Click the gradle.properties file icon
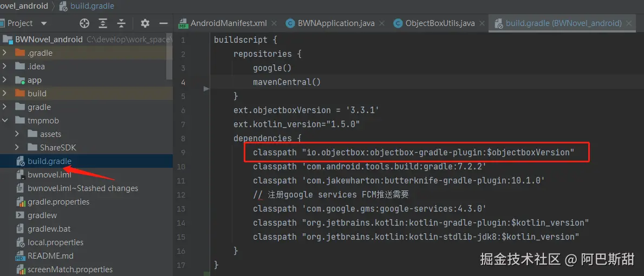The width and height of the screenshot is (644, 276). tap(20, 202)
